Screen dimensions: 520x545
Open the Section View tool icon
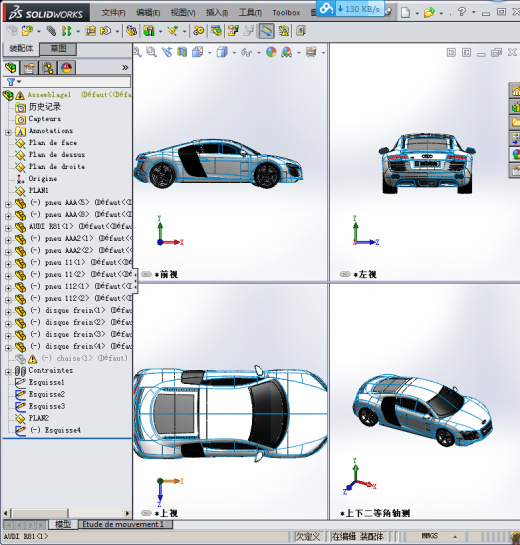[182, 52]
